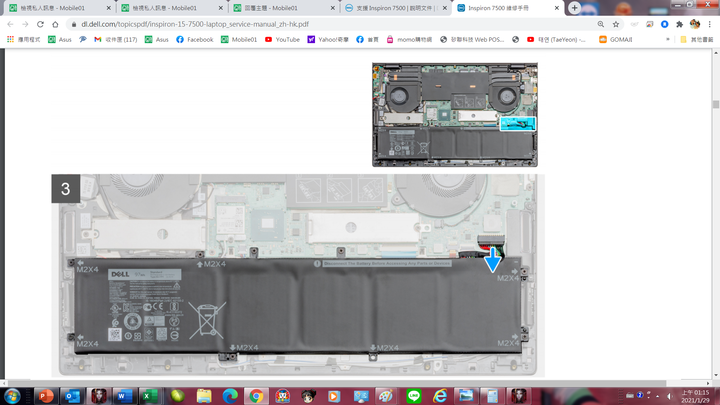Launch Microsoft Edge from the taskbar
The height and width of the screenshot is (405, 720).
coord(230,396)
